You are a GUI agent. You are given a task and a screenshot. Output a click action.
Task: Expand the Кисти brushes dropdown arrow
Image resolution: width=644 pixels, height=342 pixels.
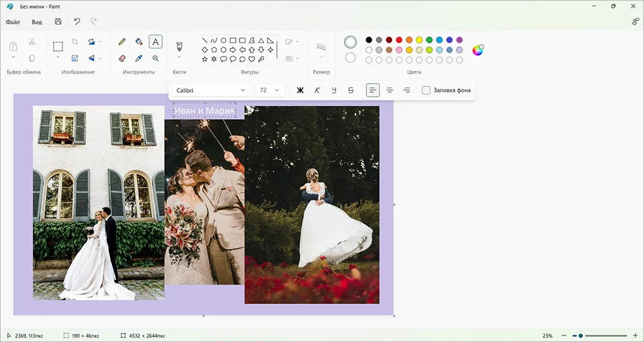179,57
